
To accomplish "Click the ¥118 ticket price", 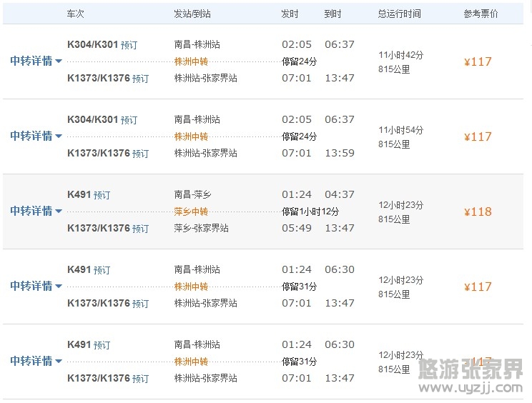I will click(478, 212).
